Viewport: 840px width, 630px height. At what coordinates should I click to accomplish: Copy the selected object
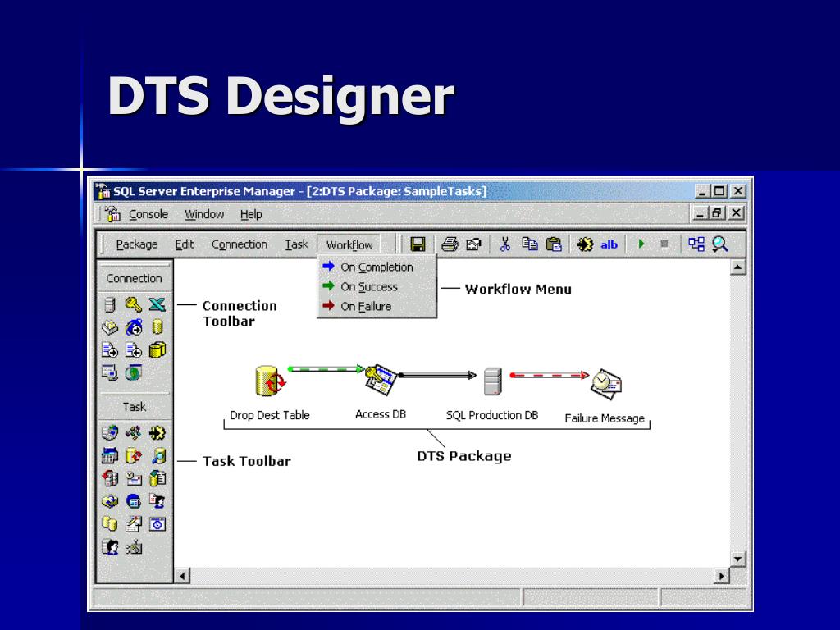click(530, 244)
